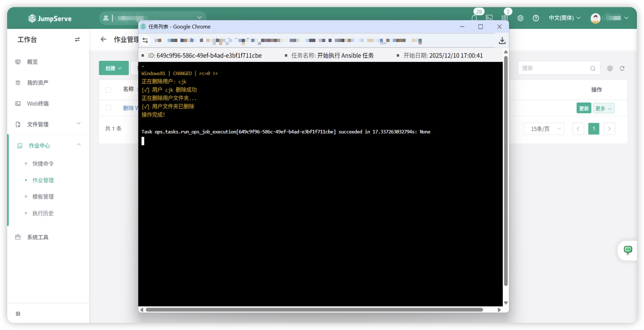Check the checkbox on the 删除 job row
The width and height of the screenshot is (644, 330).
click(x=108, y=108)
